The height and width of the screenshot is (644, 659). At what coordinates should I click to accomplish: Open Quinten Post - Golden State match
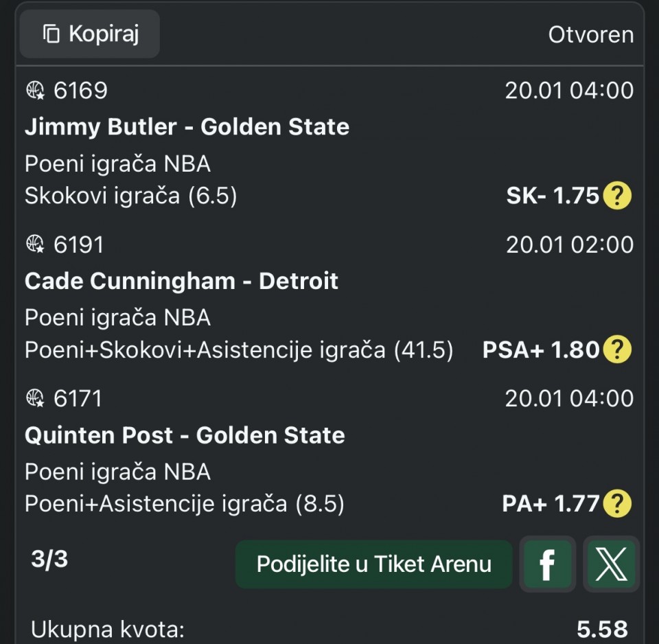coord(185,435)
